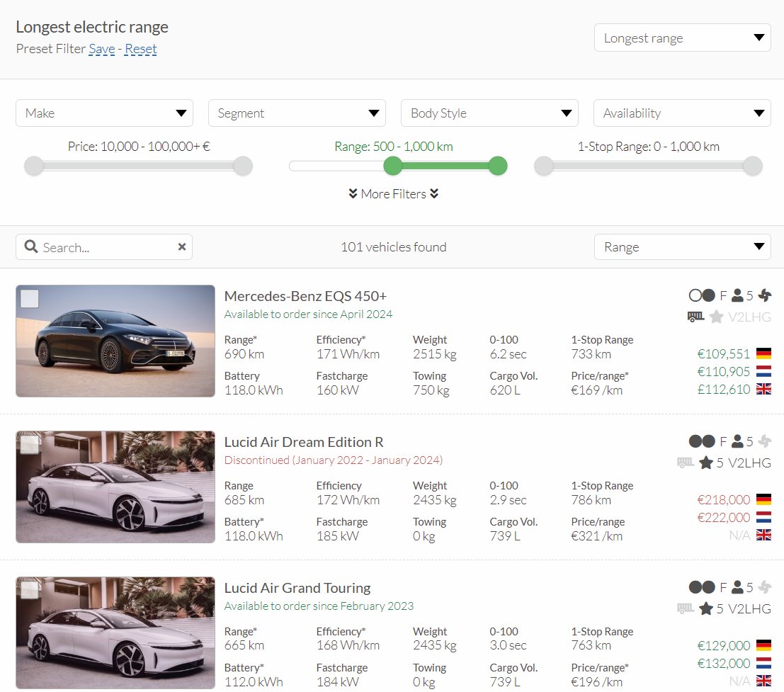Open the Range sort order dropdown
Viewport: 784px width, 692px height.
(682, 247)
